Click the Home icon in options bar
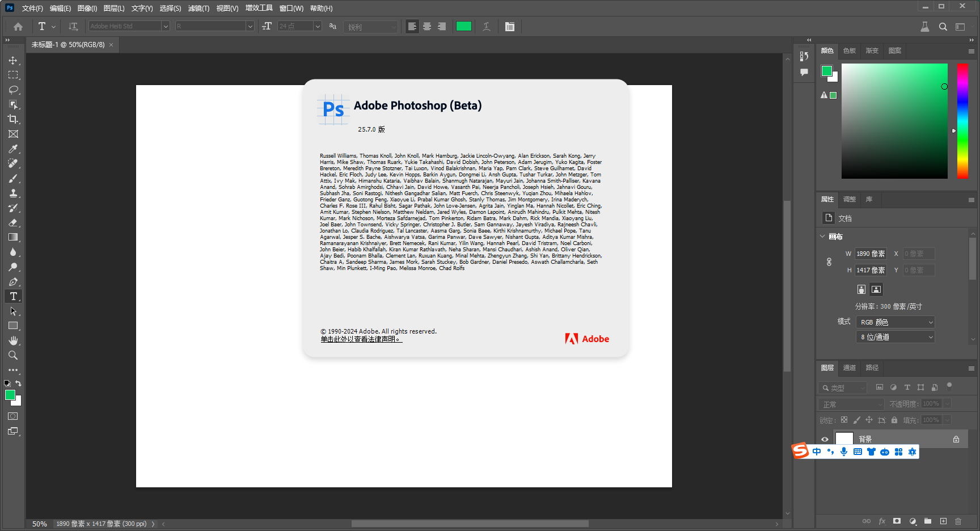The width and height of the screenshot is (980, 531). (18, 27)
